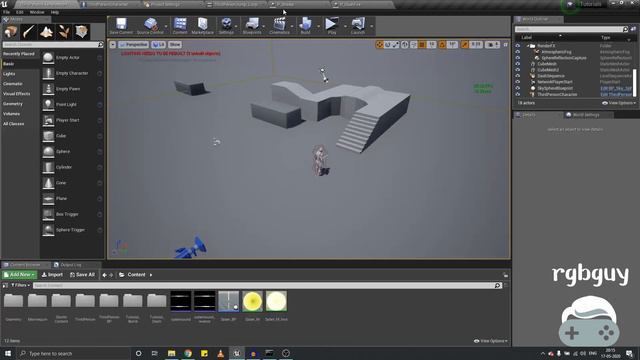Screen dimensions: 640x360
Task: Click Save Current in the main toolbar
Action: point(121,26)
